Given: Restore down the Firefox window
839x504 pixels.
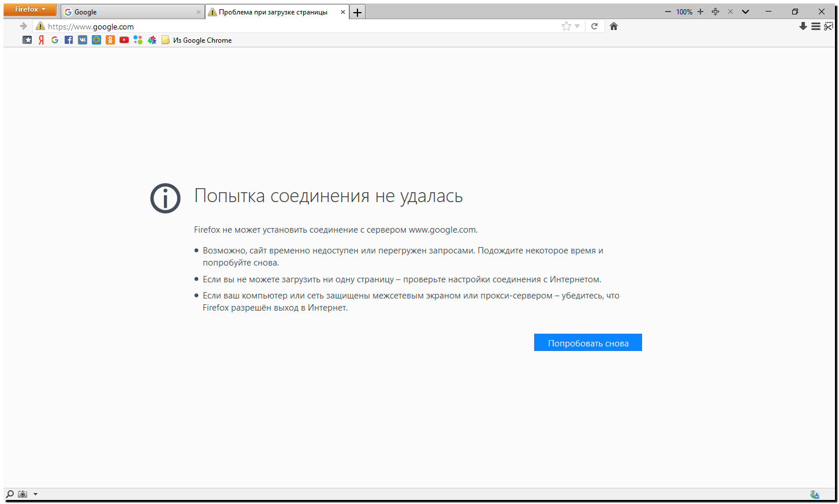Looking at the screenshot, I should point(795,12).
